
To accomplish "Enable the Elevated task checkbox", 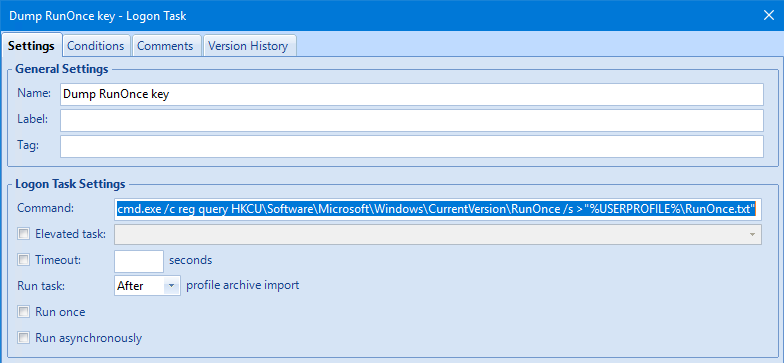I will click(24, 234).
